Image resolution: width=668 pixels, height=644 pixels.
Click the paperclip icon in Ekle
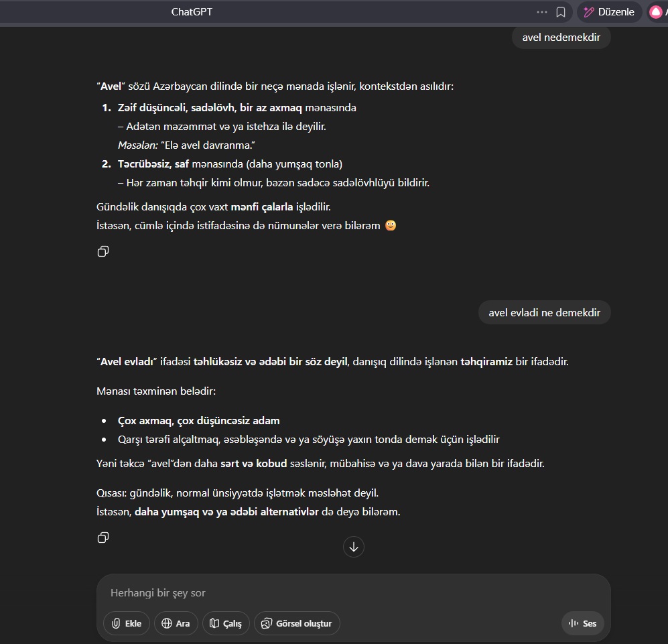click(116, 623)
